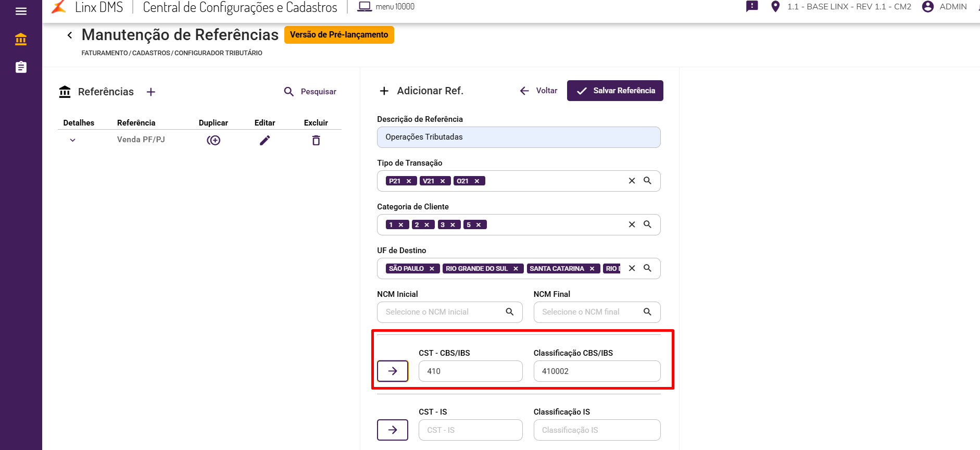Open NCM Final lookup search
980x450 pixels.
click(x=647, y=312)
